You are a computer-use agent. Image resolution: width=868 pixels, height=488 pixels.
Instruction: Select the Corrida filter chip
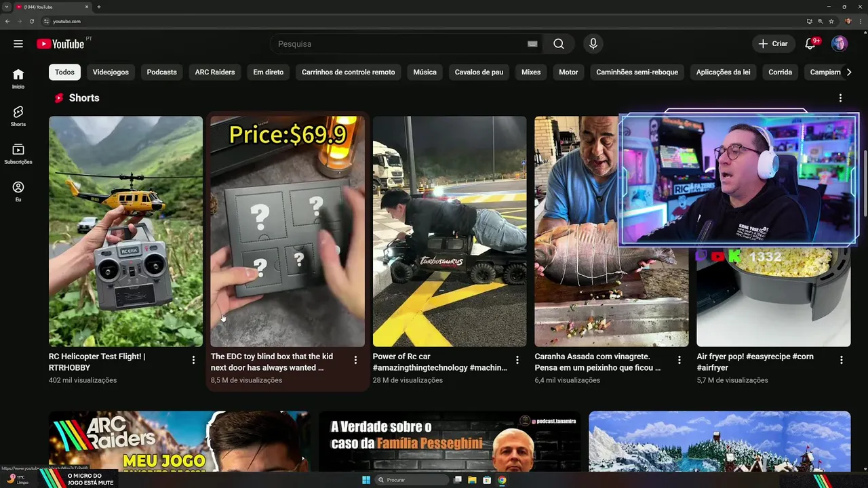tap(781, 72)
